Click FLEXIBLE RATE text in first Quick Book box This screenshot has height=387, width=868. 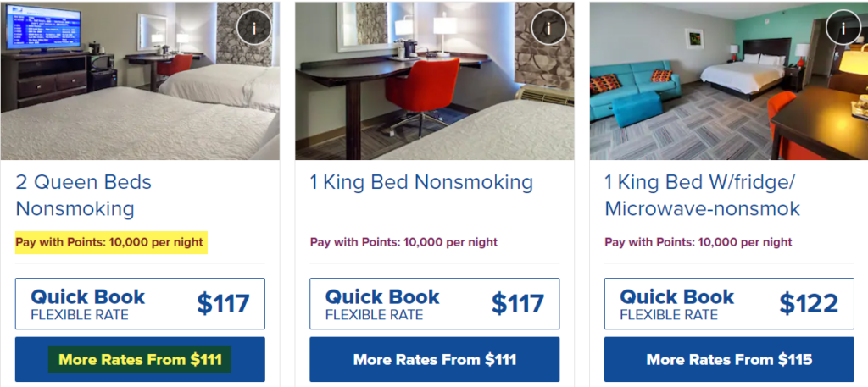[80, 315]
